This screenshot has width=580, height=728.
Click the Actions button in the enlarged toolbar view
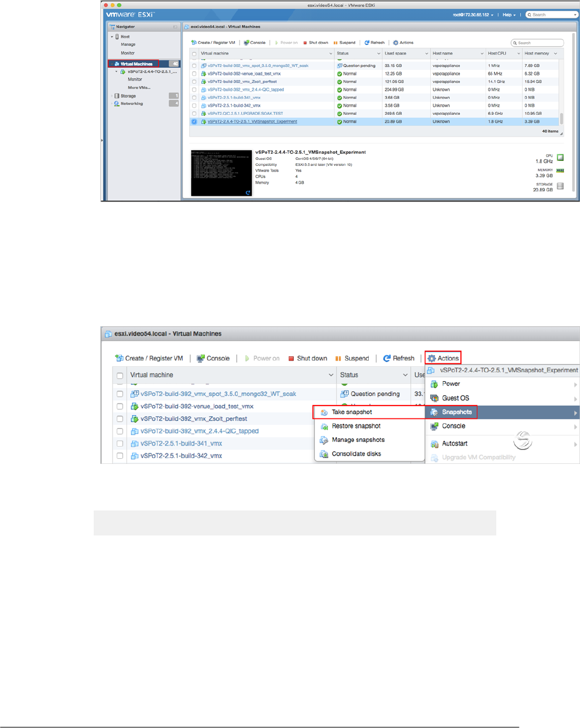pos(443,358)
